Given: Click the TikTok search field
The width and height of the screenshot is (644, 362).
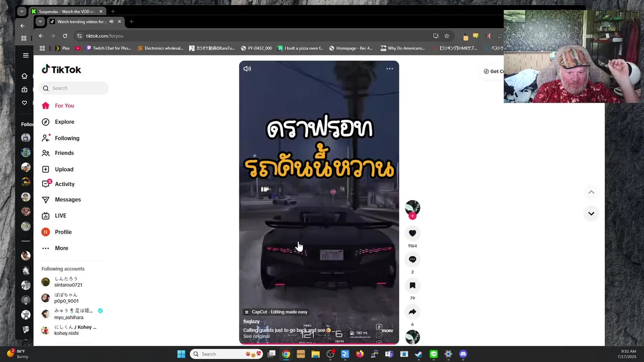Looking at the screenshot, I should [74, 88].
